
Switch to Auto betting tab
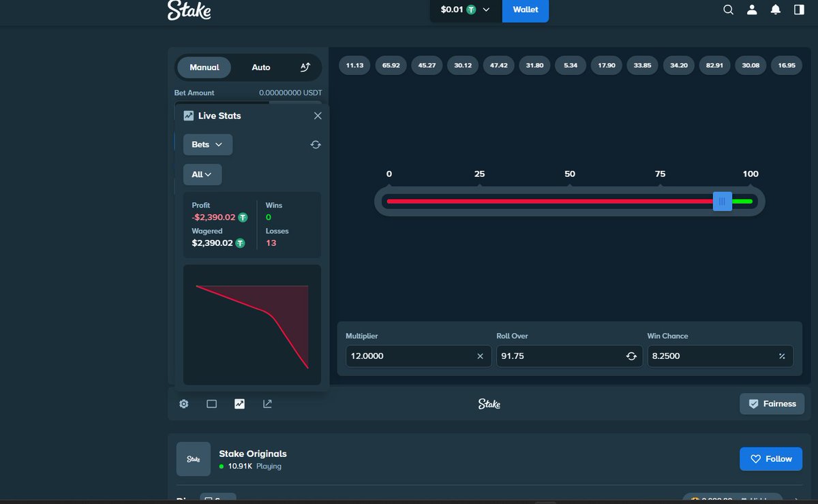click(x=261, y=67)
